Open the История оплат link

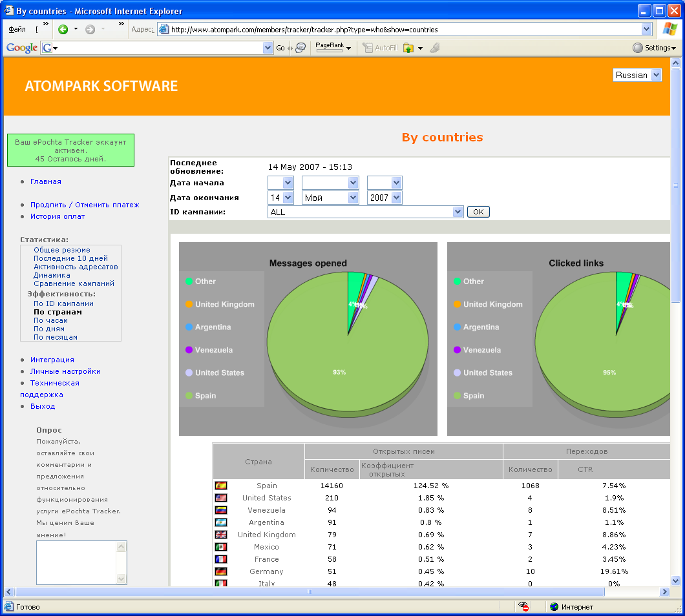pos(58,216)
